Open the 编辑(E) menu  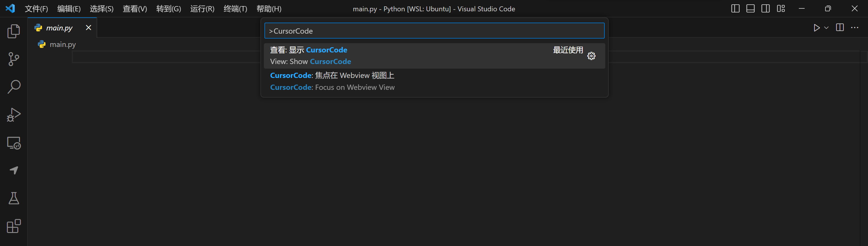[69, 9]
